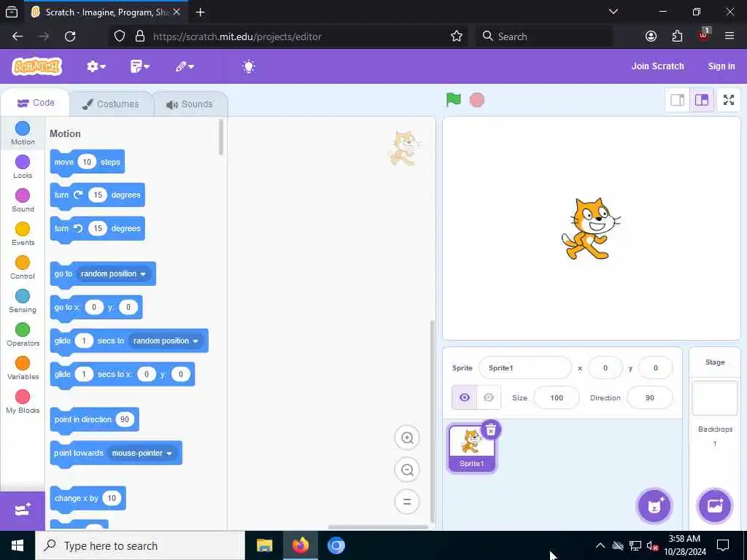
Task: Click the Sprite name field
Action: pyautogui.click(x=525, y=367)
